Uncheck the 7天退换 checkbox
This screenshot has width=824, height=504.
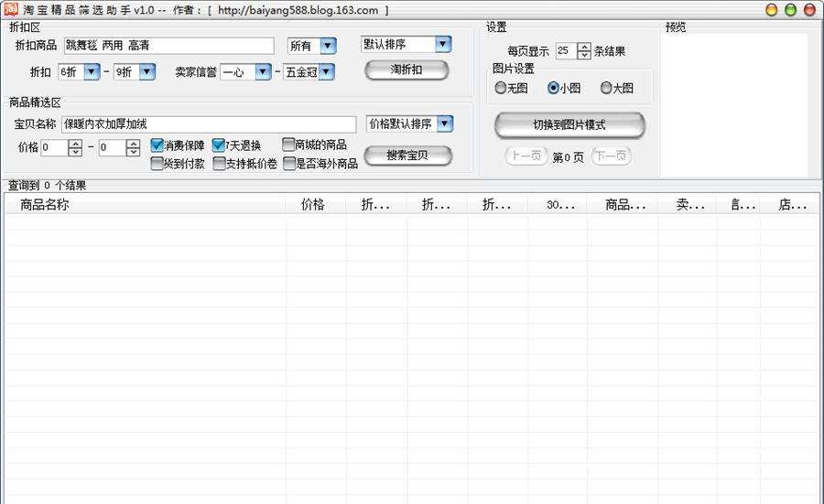[219, 145]
